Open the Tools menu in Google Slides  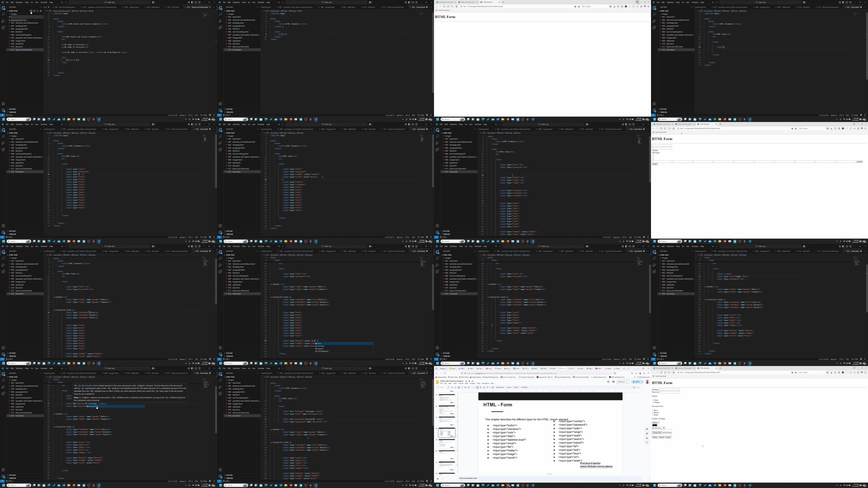[479, 383]
